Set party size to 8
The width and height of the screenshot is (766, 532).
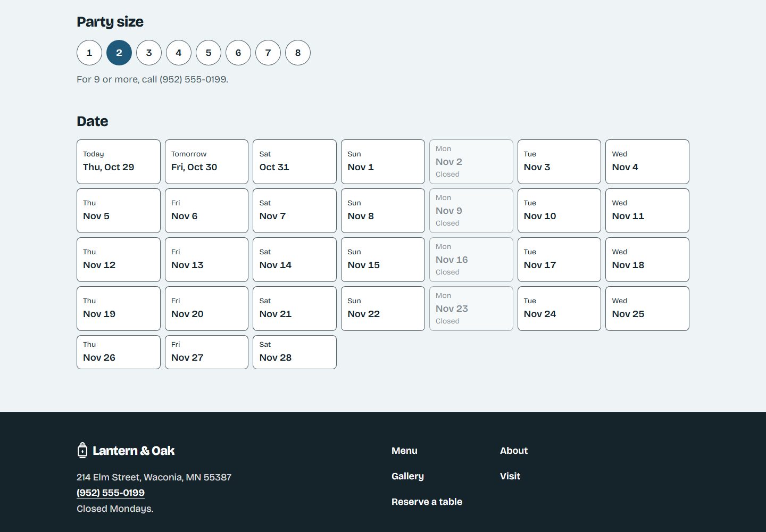coord(298,53)
